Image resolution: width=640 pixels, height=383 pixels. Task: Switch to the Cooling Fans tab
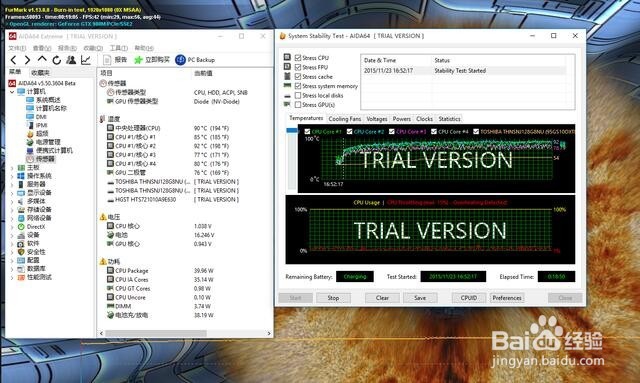pyautogui.click(x=344, y=119)
